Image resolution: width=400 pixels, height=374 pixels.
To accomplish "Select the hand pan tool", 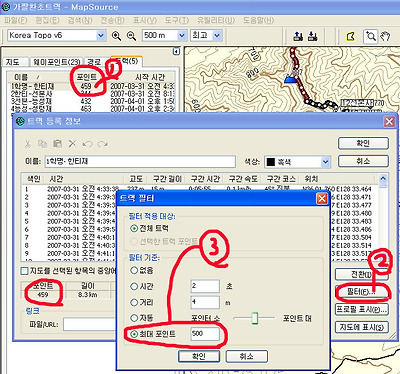I will pos(385,36).
